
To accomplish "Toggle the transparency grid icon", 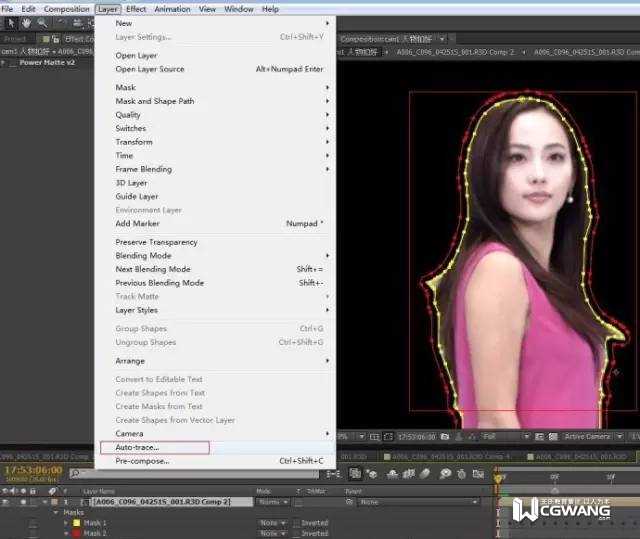I will tap(553, 437).
